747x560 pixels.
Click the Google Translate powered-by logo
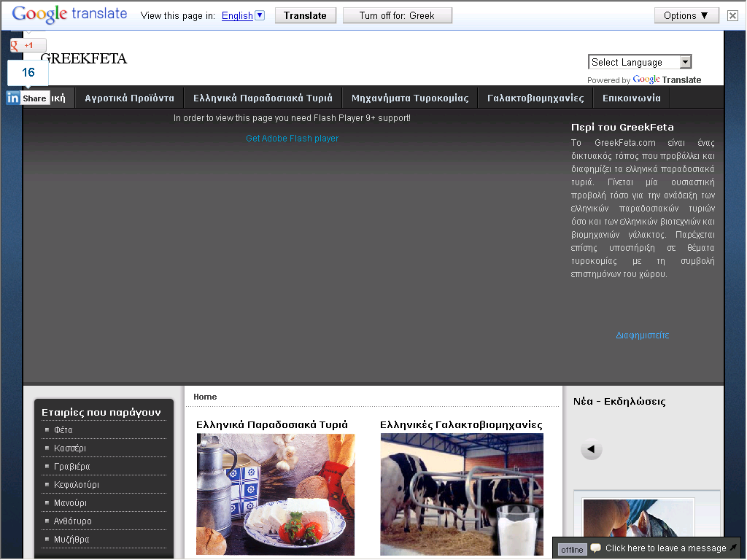coord(668,79)
